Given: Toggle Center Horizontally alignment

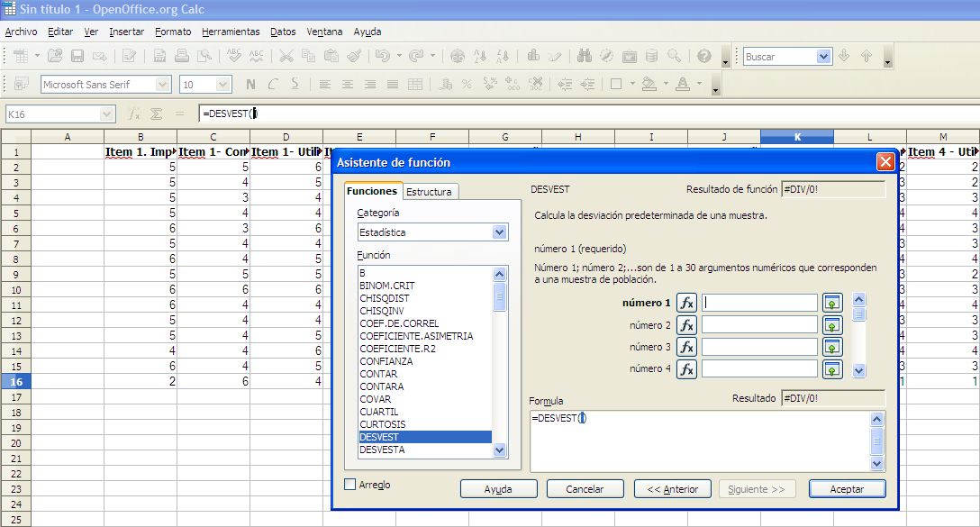Looking at the screenshot, I should point(348,85).
